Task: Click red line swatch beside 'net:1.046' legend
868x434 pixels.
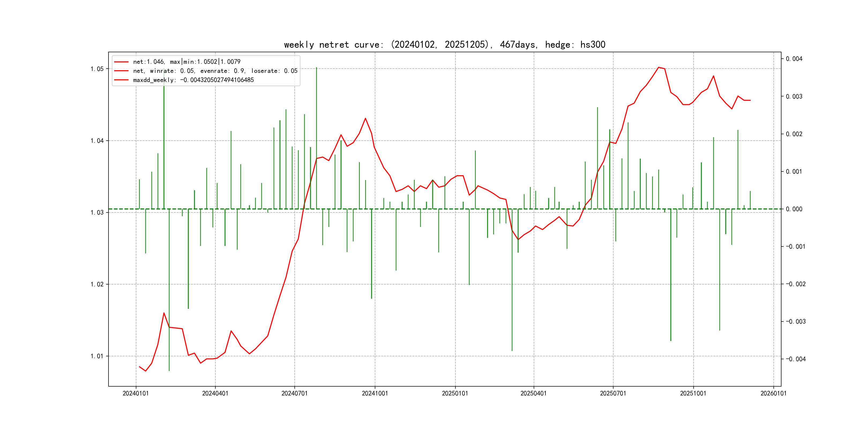Action: click(x=121, y=62)
